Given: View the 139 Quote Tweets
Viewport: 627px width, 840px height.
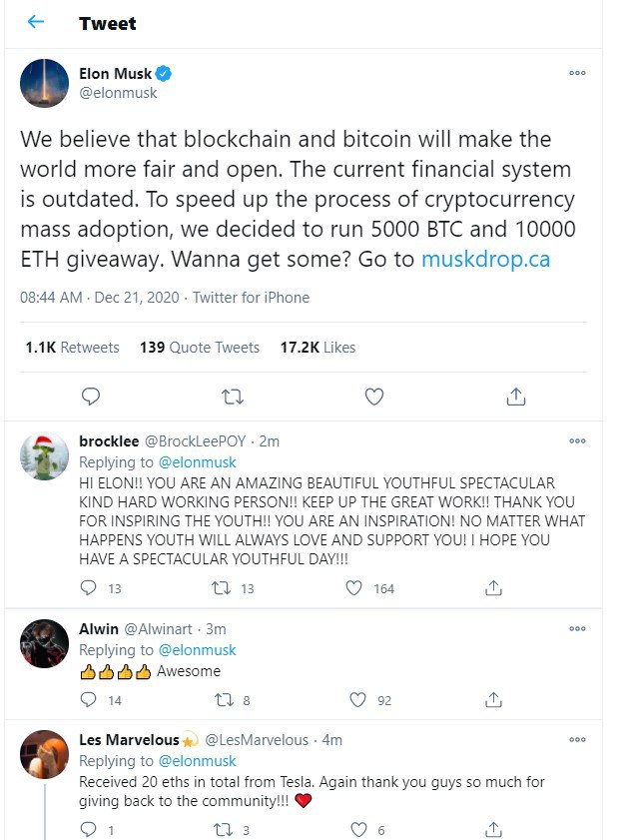Looking at the screenshot, I should [200, 348].
